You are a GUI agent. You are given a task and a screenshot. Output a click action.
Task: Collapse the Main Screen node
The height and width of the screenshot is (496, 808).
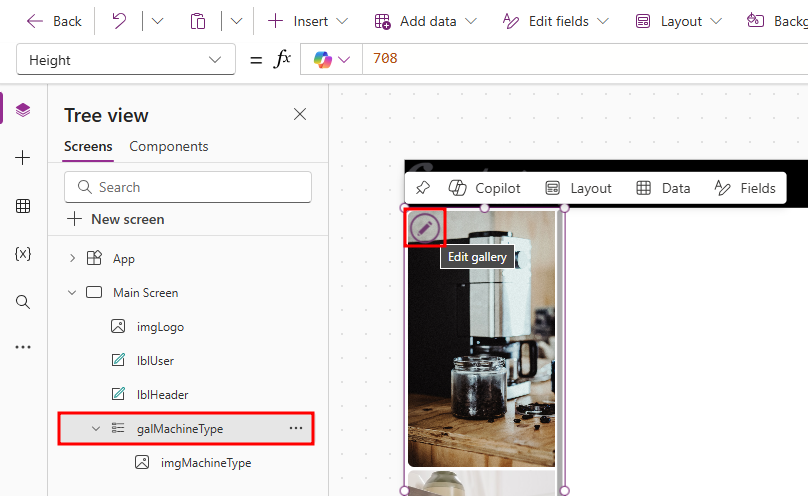click(72, 293)
